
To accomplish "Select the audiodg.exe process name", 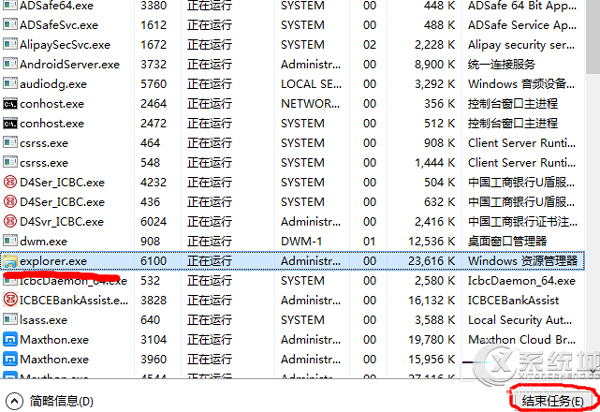I will tap(53, 84).
